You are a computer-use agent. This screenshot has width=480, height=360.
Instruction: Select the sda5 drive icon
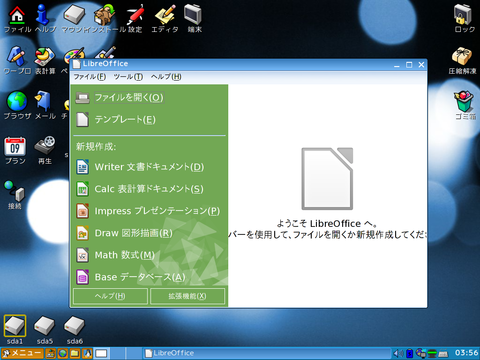click(45, 329)
